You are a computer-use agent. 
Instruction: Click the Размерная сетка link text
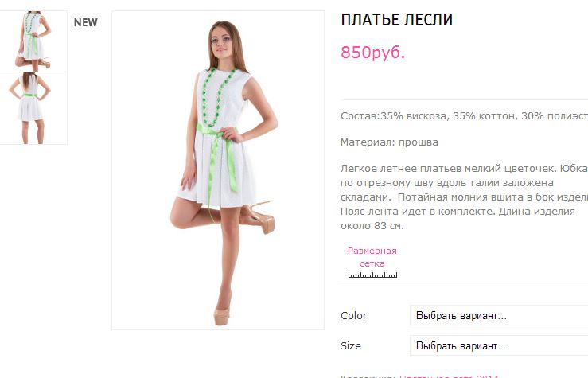pos(372,257)
